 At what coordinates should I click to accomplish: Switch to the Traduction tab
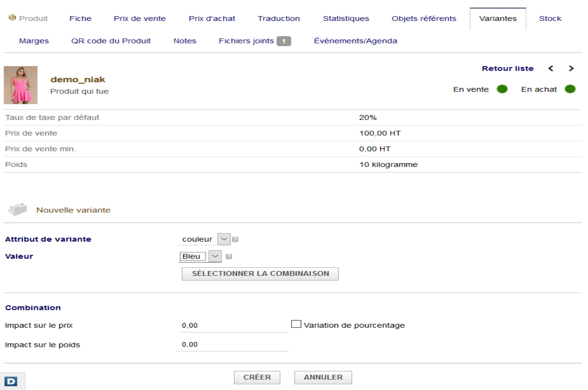tap(279, 19)
